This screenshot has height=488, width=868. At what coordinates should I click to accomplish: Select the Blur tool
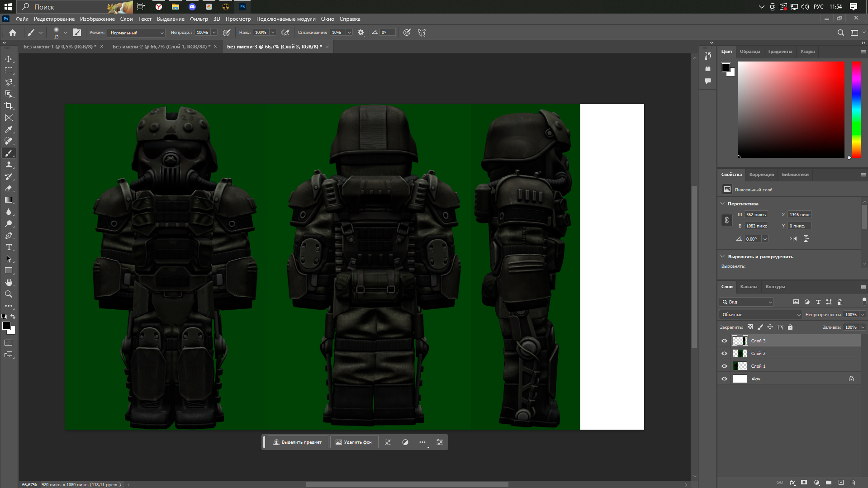[x=9, y=212]
